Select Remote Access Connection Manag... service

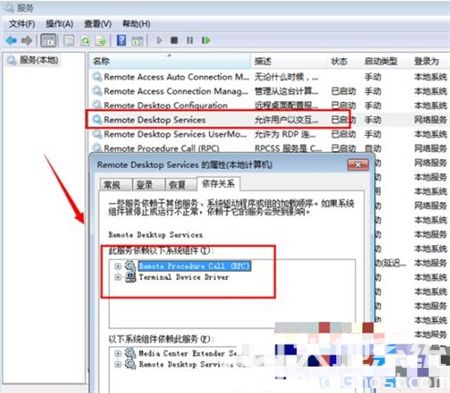(x=176, y=91)
